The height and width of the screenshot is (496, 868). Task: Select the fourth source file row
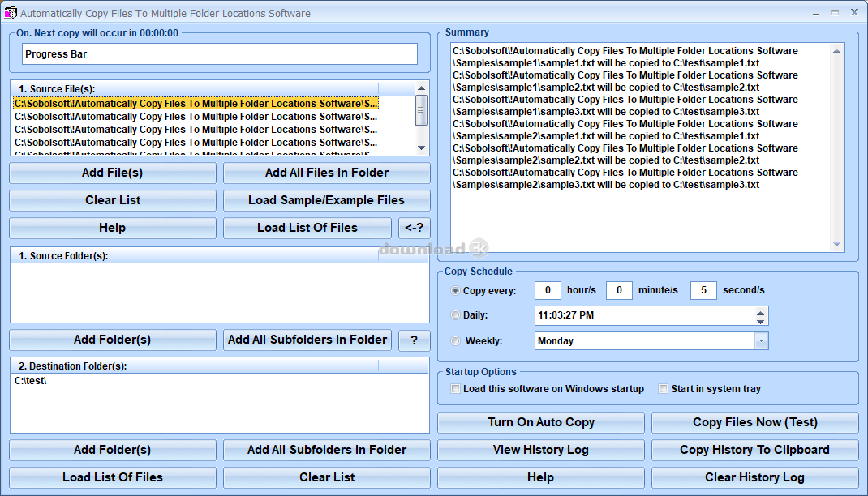[x=196, y=142]
